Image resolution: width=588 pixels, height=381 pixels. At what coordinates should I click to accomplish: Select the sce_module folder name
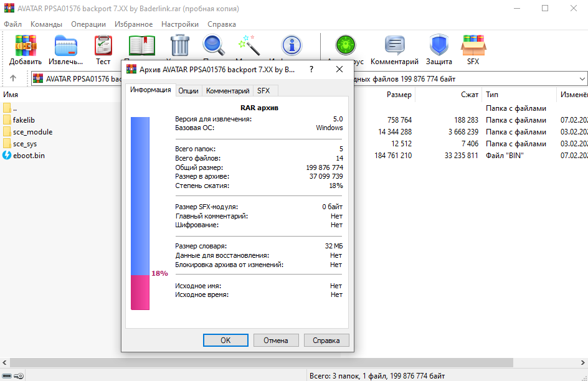[x=32, y=132]
